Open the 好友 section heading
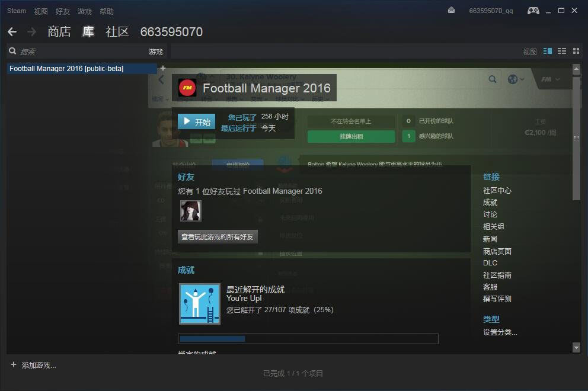 [186, 177]
